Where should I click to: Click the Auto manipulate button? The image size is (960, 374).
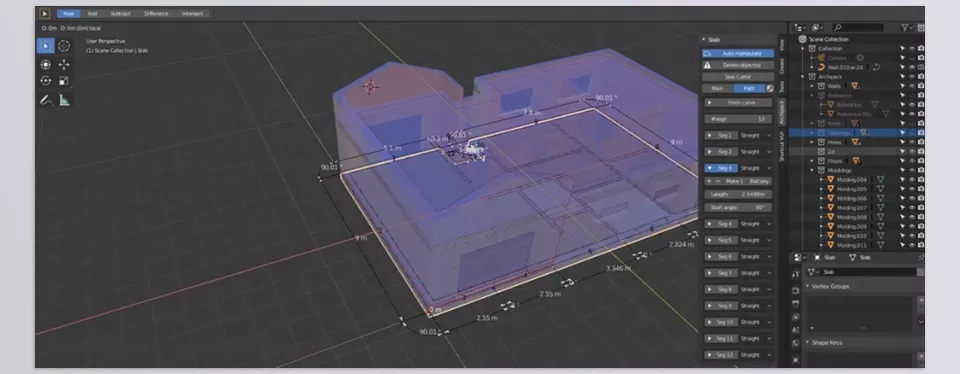pos(738,54)
